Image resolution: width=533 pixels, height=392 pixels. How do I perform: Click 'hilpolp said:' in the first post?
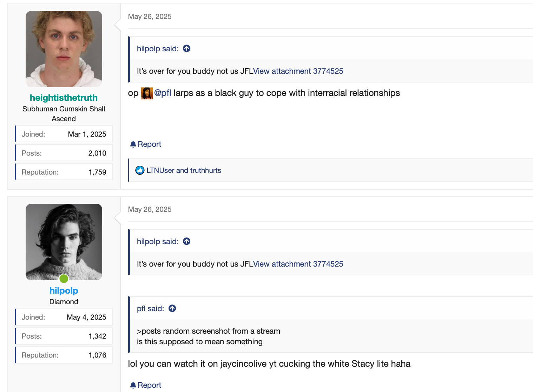(x=158, y=48)
